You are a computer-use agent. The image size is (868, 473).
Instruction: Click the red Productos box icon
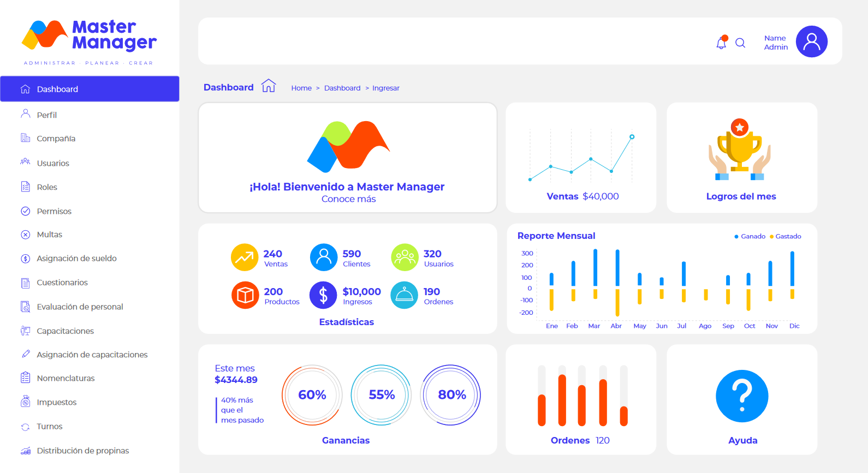[245, 295]
